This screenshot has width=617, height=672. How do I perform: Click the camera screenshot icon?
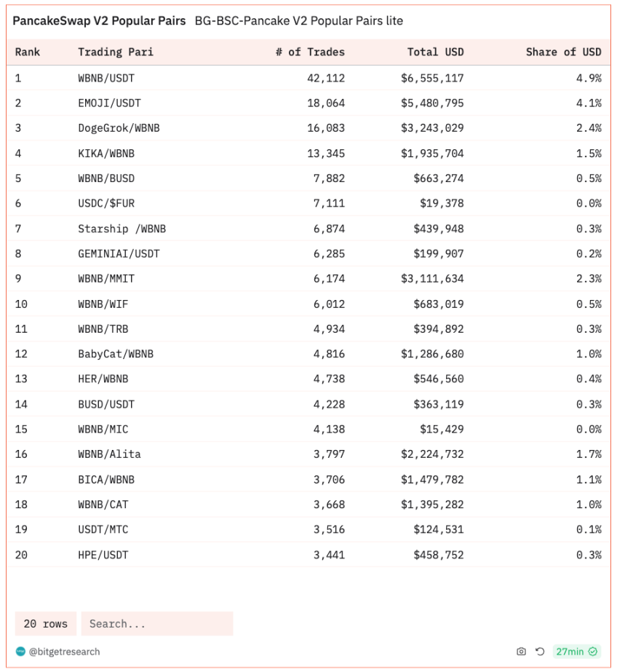(x=521, y=652)
